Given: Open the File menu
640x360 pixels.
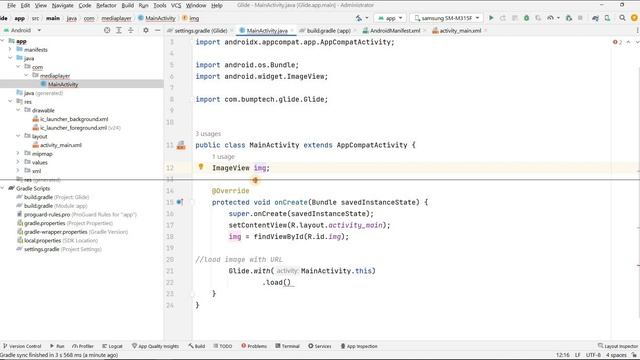Looking at the screenshot, I should pyautogui.click(x=11, y=5).
